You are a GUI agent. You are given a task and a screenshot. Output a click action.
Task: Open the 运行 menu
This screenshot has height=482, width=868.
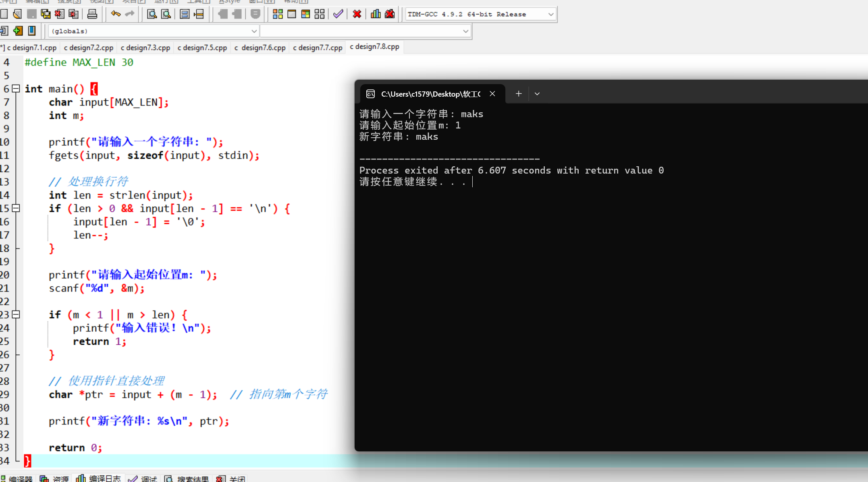(x=165, y=2)
